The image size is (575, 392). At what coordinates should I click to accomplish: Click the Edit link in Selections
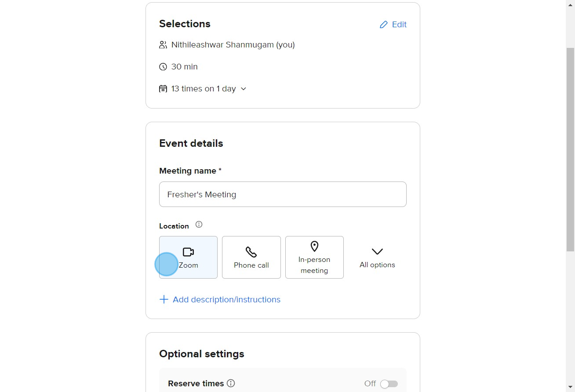[x=393, y=25]
